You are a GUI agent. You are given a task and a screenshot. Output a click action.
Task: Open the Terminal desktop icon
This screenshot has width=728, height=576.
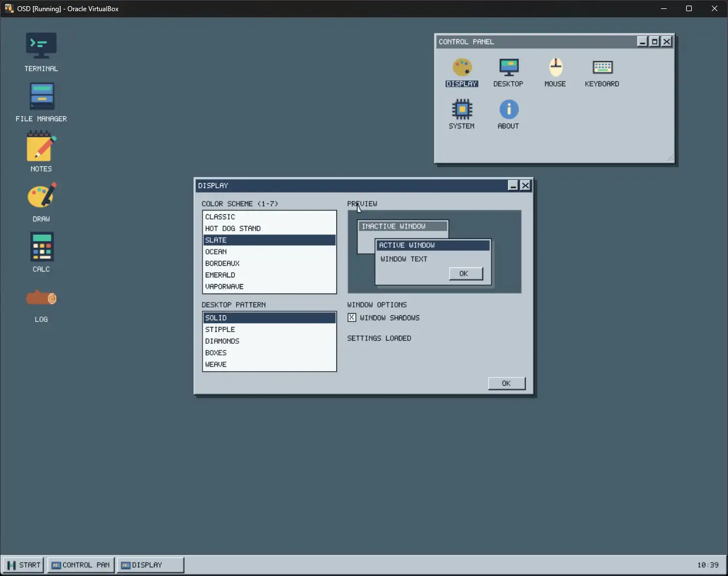tap(41, 52)
